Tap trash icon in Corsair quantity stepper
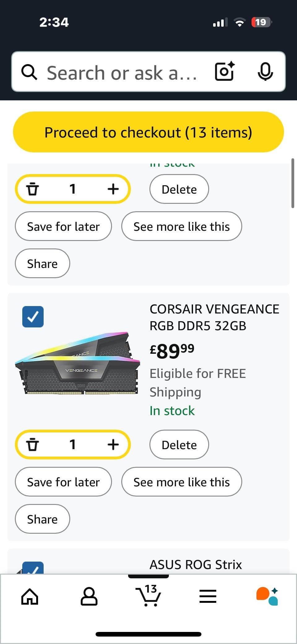Image resolution: width=297 pixels, height=644 pixels. [x=32, y=445]
